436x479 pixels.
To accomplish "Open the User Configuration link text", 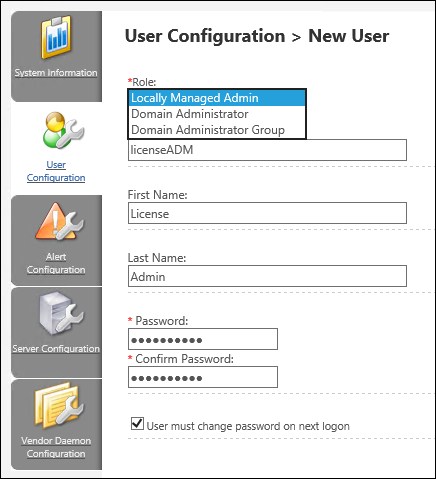I will [56, 171].
